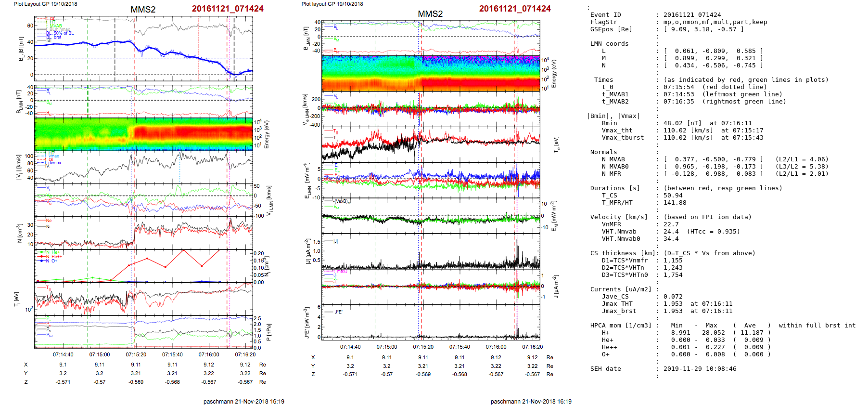The height and width of the screenshot is (405, 868).
Task: Click the 'LMN coords' section heading
Action: 609,44
